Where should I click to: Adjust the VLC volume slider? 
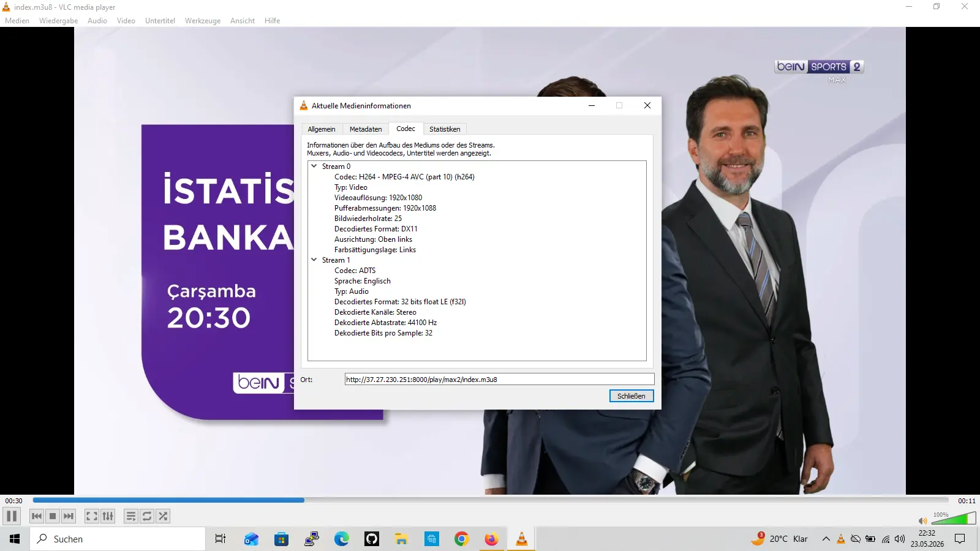click(x=953, y=519)
